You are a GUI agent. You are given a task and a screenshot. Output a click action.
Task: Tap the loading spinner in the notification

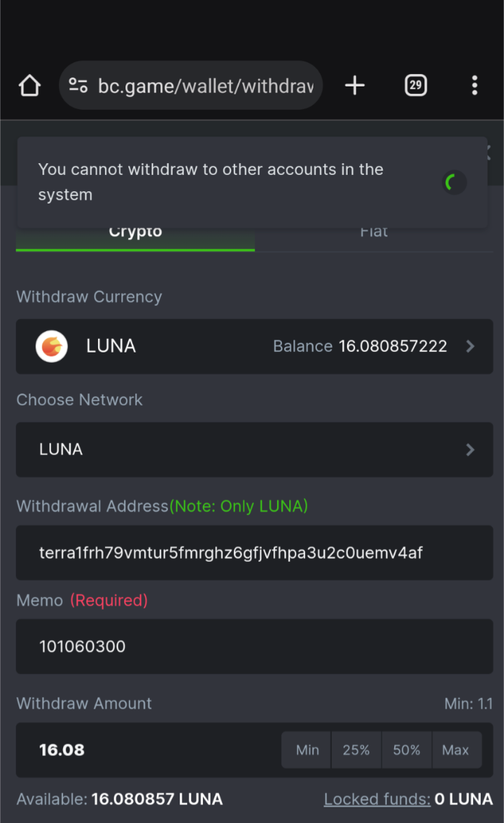453,182
